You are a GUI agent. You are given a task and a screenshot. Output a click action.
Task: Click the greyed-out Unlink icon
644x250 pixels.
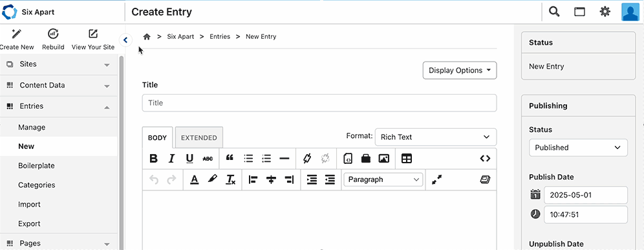point(325,158)
